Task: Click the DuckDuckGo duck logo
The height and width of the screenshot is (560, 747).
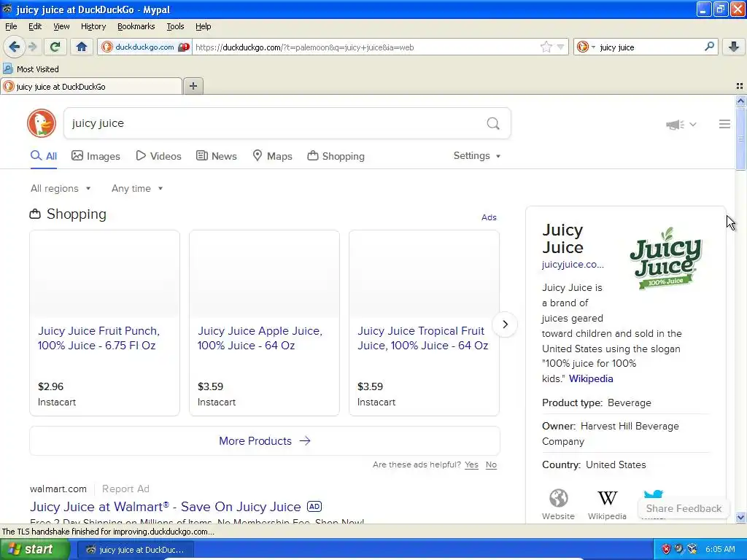Action: coord(42,123)
